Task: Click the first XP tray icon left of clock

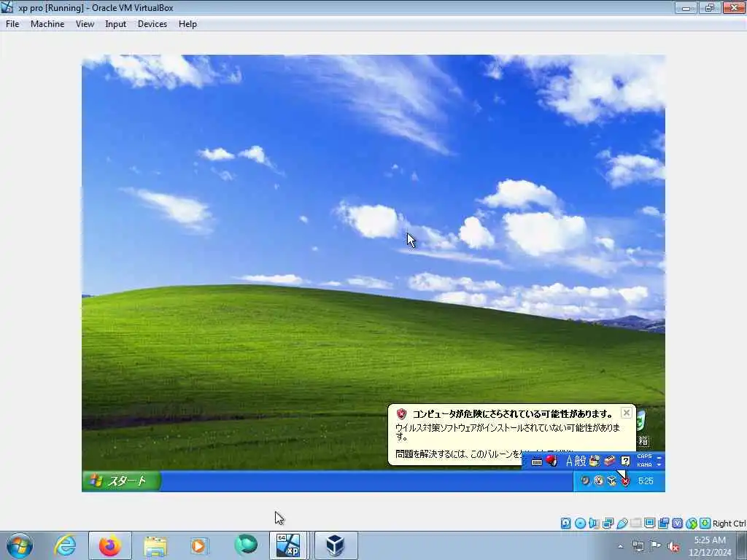Action: pos(586,481)
